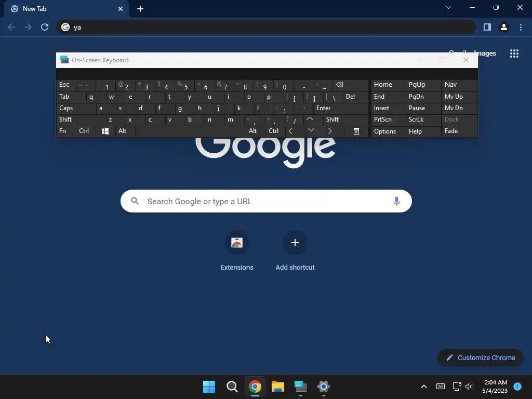Tap the Tab key on keyboard
The image size is (532, 399).
[x=71, y=97]
